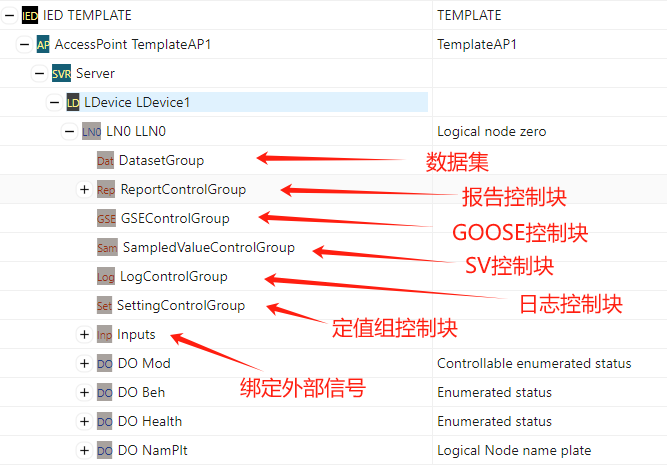Select the LogControlGroup item
This screenshot has width=667, height=465.
point(174,277)
